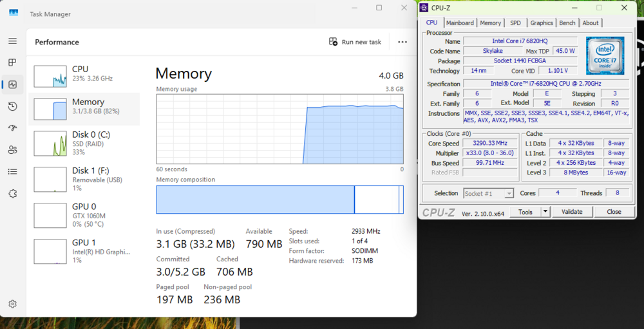This screenshot has height=329, width=644.
Task: Open Task Manager Settings gear
Action: coord(12,304)
